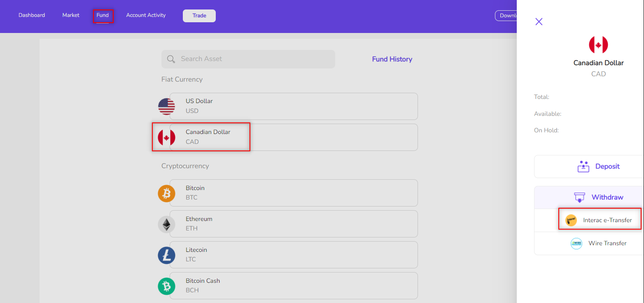Click the green Bitcoin Cash icon
The image size is (644, 303).
166,286
